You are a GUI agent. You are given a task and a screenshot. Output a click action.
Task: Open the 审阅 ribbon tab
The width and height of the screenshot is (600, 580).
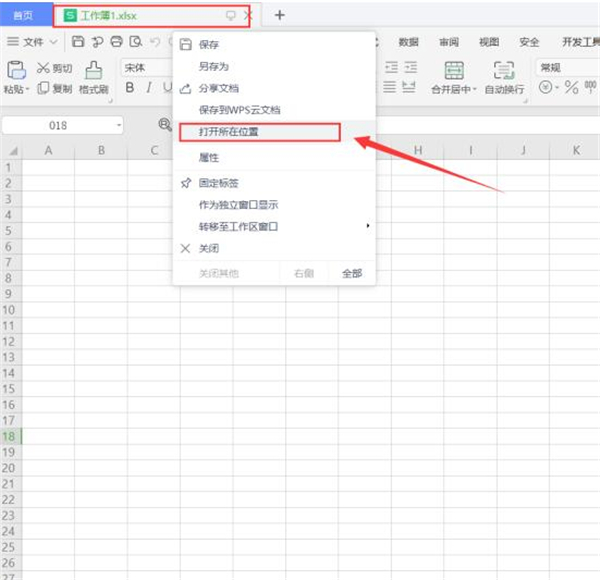448,41
